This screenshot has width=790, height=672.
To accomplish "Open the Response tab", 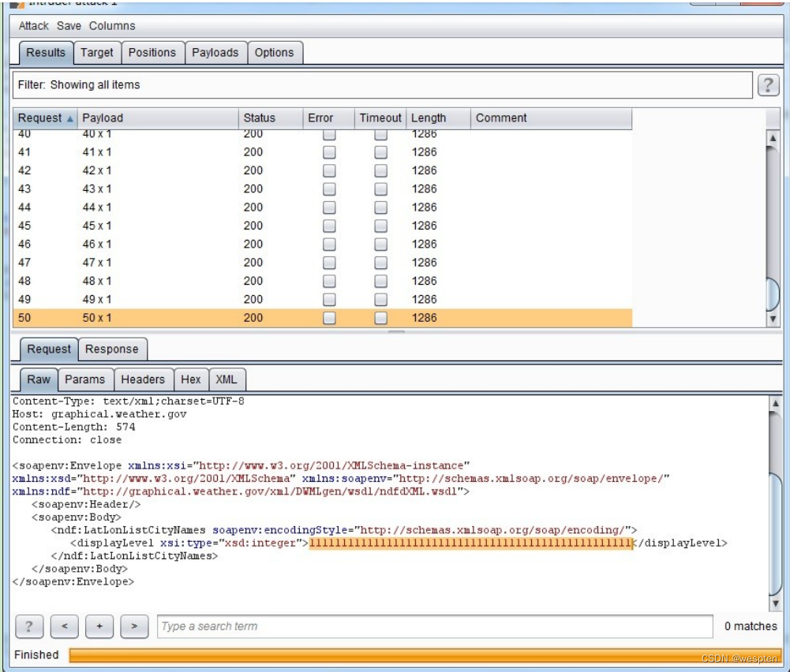I will pyautogui.click(x=111, y=349).
